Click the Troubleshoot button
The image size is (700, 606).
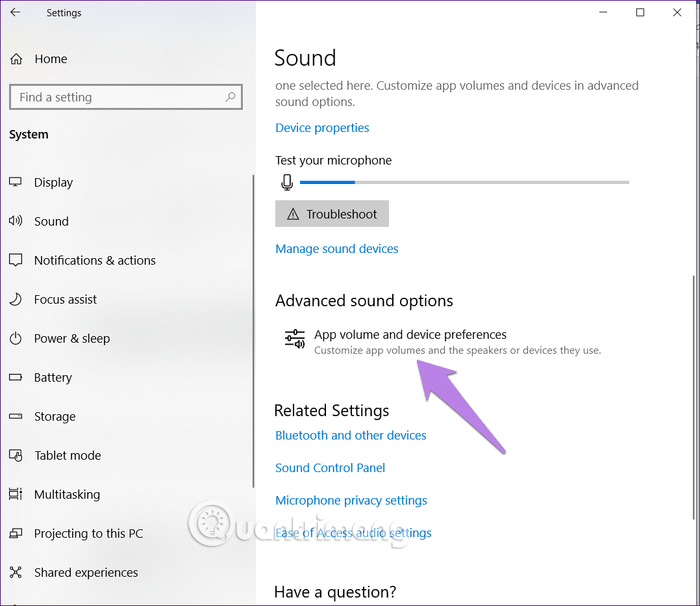[x=332, y=214]
